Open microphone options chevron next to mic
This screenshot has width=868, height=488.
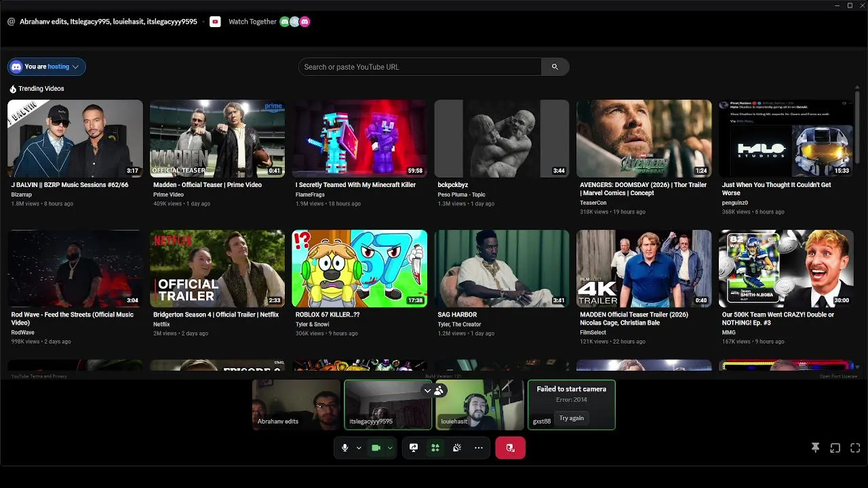click(x=359, y=448)
